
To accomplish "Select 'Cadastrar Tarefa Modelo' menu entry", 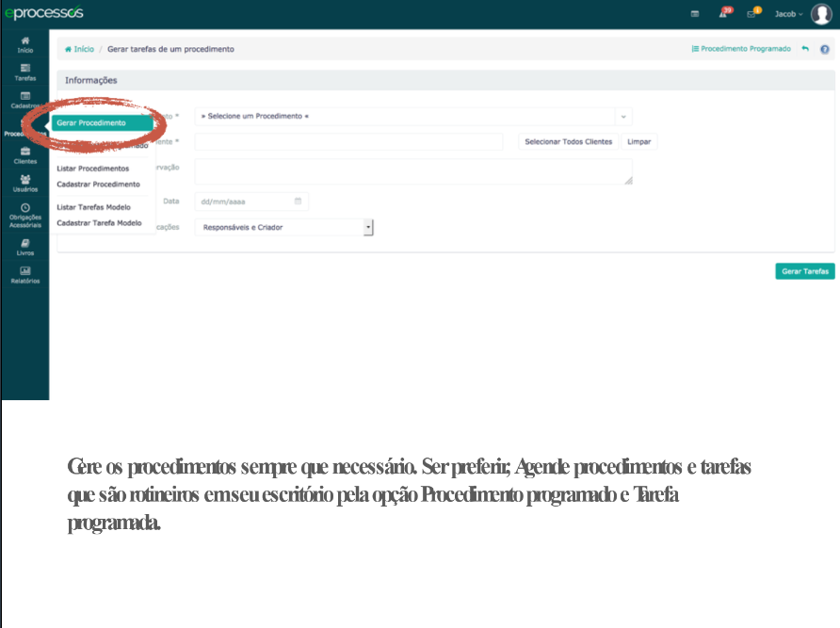I will [99, 223].
